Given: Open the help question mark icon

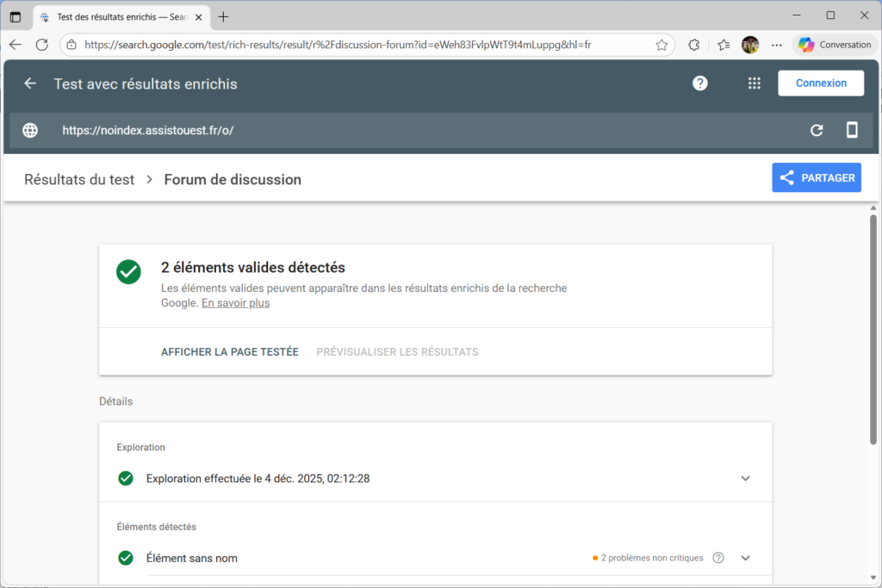Looking at the screenshot, I should [700, 84].
